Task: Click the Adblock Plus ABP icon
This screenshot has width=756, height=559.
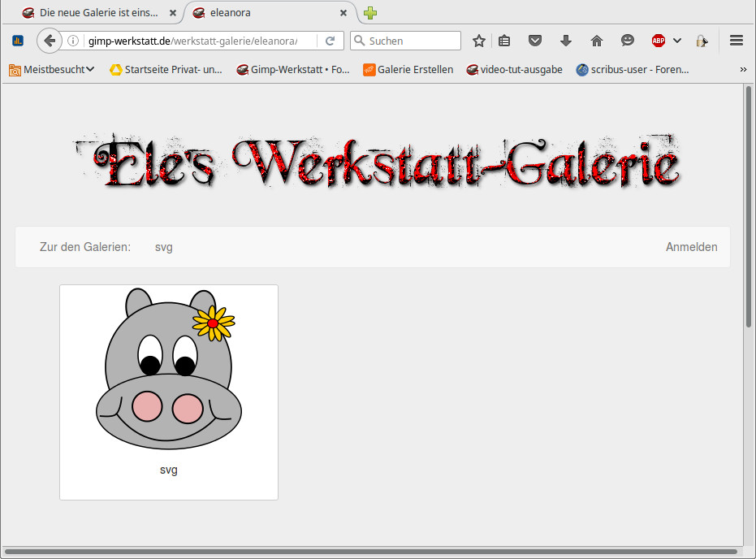Action: [659, 41]
